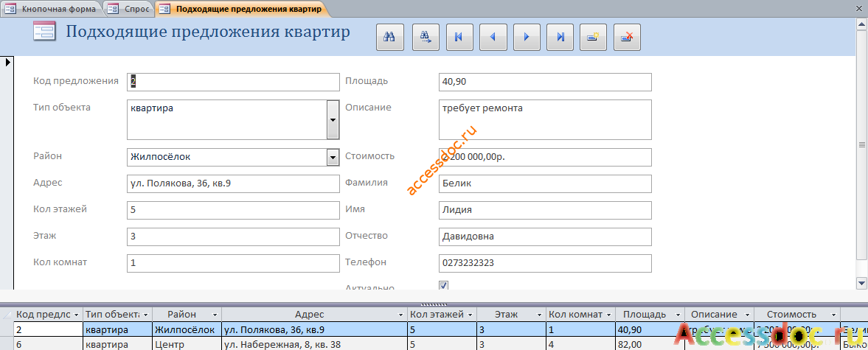Click the Этаж input field
This screenshot has width=868, height=350.
point(233,237)
